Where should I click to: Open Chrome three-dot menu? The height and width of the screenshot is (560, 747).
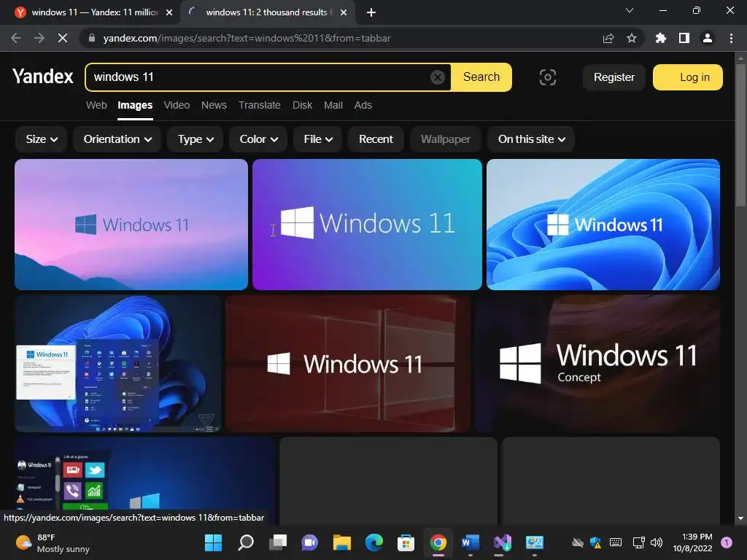pyautogui.click(x=731, y=38)
